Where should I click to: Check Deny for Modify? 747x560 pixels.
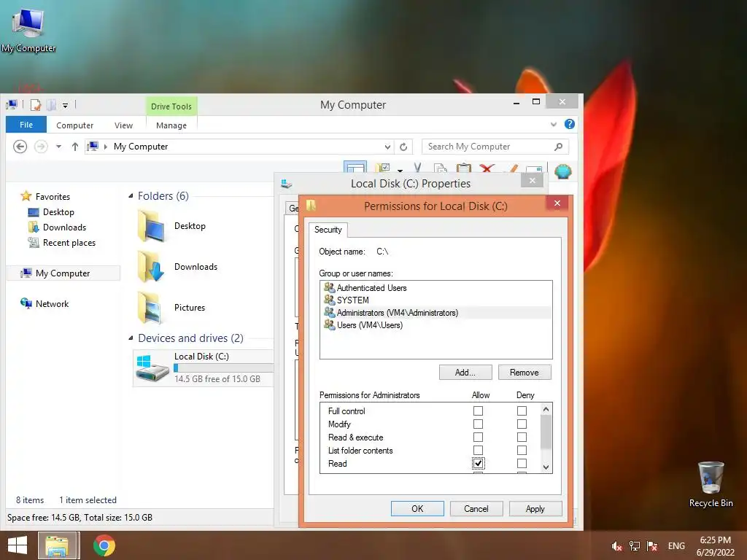[522, 424]
